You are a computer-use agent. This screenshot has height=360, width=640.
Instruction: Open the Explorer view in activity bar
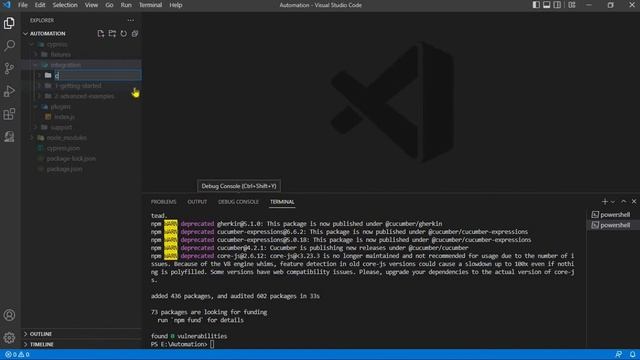tap(9, 23)
